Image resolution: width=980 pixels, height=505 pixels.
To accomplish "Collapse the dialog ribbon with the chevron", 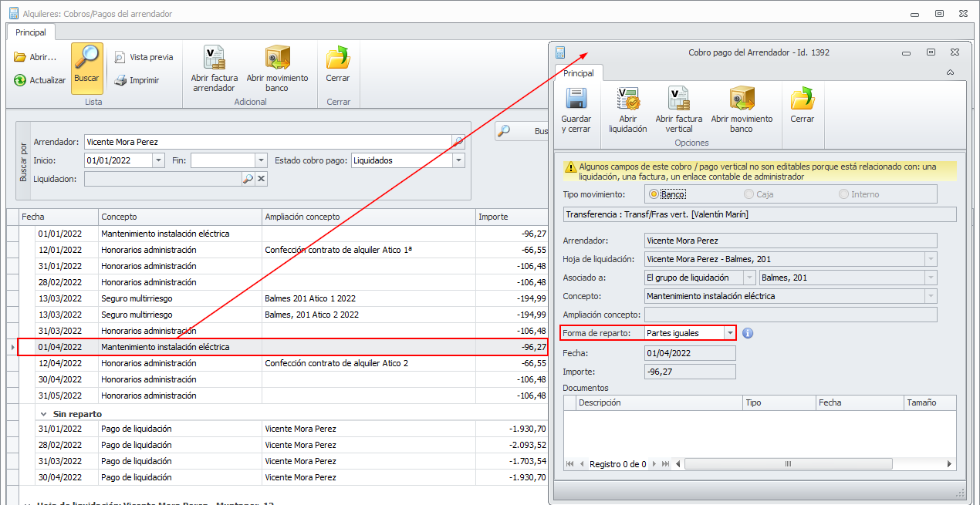I will 950,72.
